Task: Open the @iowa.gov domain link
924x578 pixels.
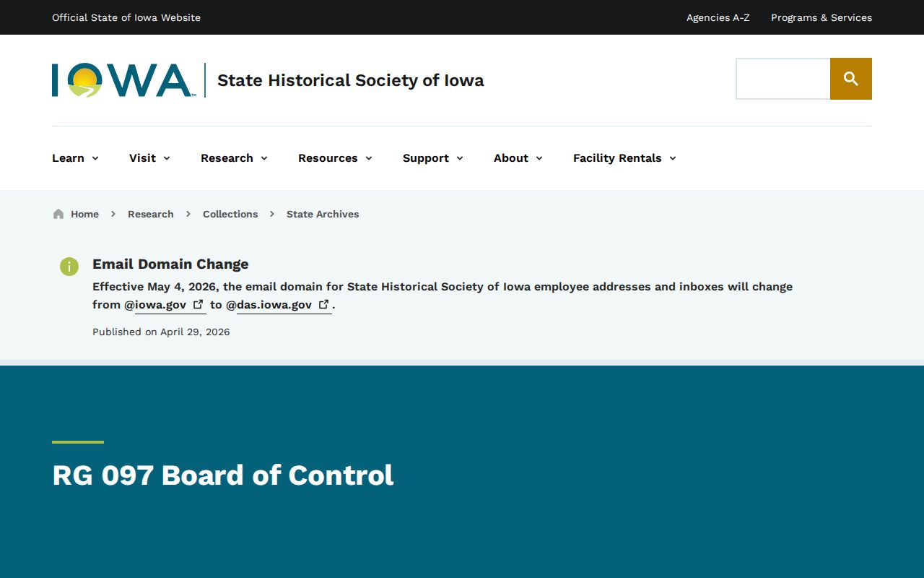Action: (x=170, y=305)
